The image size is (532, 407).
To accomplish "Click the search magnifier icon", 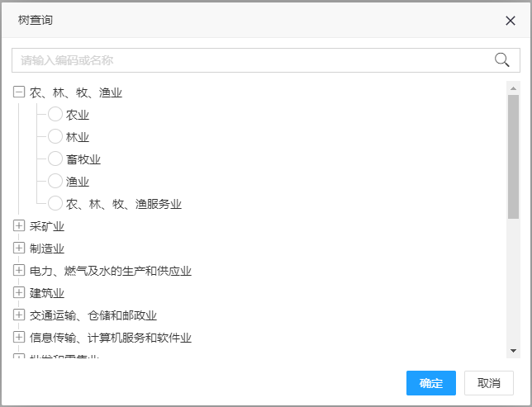I will coord(501,59).
